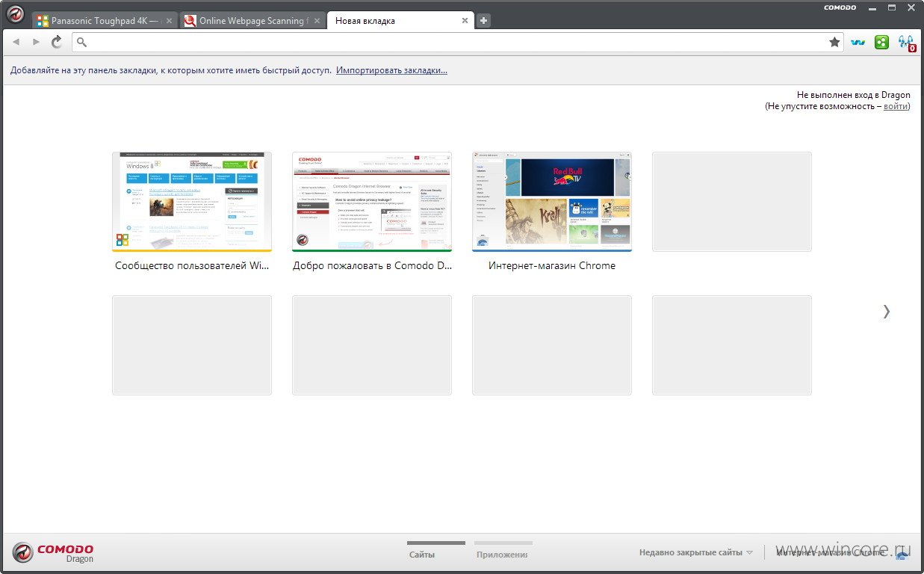The image size is (924, 574).
Task: Bookmark this page with the star icon
Action: [x=834, y=43]
